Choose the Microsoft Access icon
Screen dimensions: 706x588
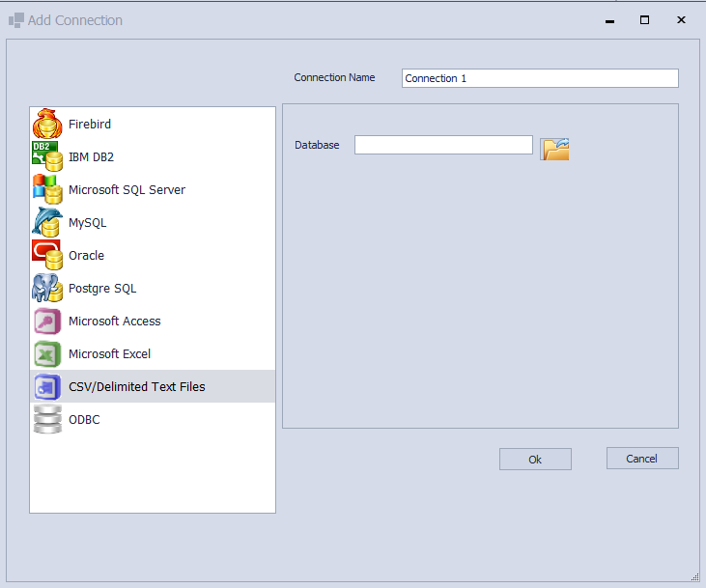pyautogui.click(x=47, y=321)
